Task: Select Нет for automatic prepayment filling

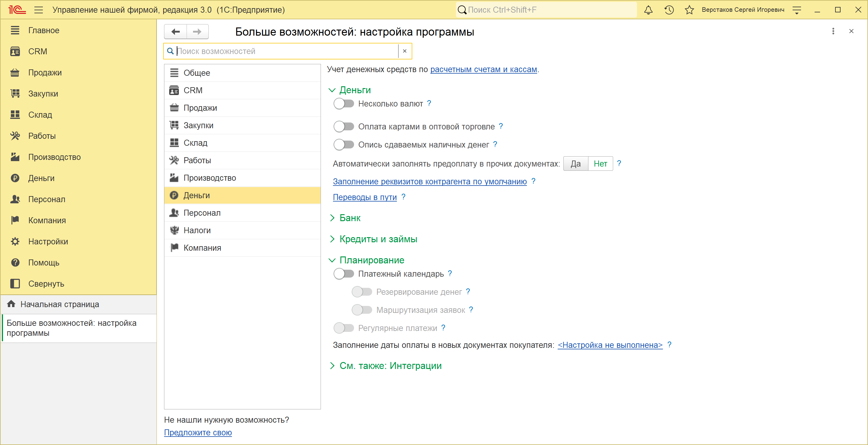Action: 600,164
